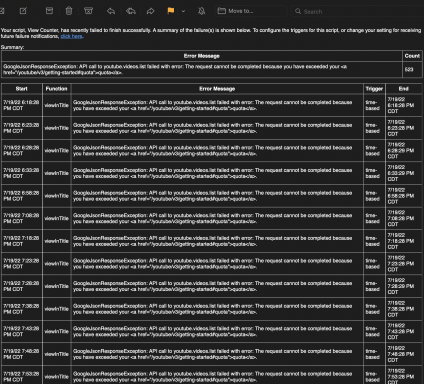424x384 pixels.
Task: Compose a new mail message
Action: [x=23, y=11]
